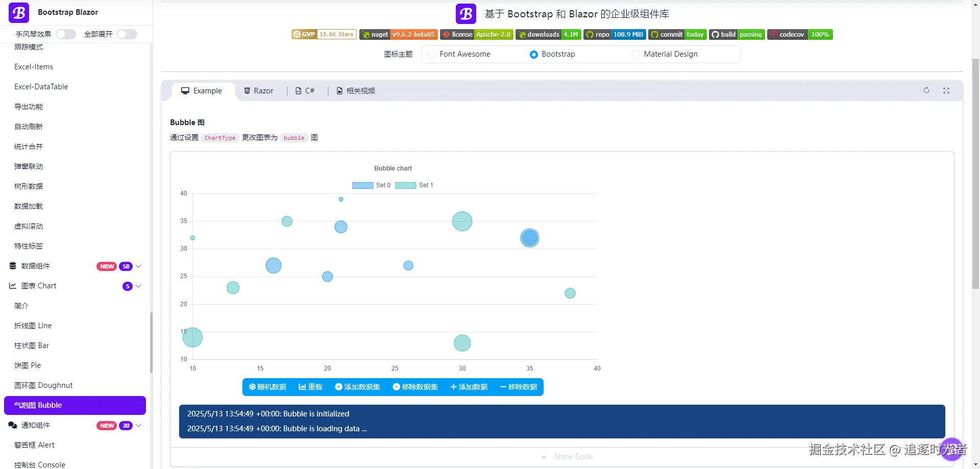Open 数据加载 in the sidebar

(x=29, y=206)
